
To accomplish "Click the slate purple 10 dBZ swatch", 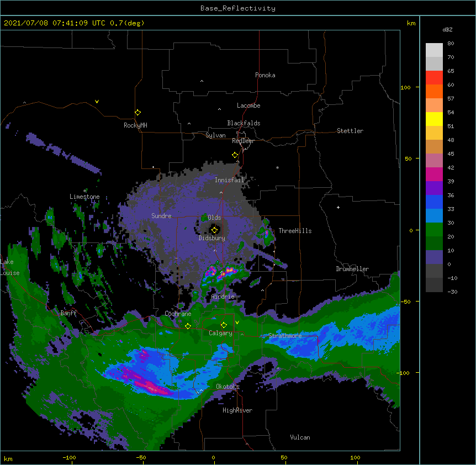I will coord(434,257).
